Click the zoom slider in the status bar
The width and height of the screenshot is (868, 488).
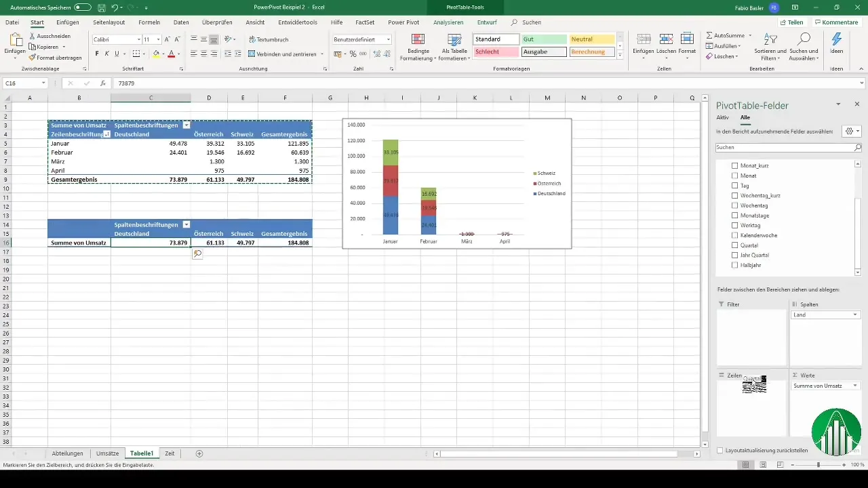click(818, 464)
